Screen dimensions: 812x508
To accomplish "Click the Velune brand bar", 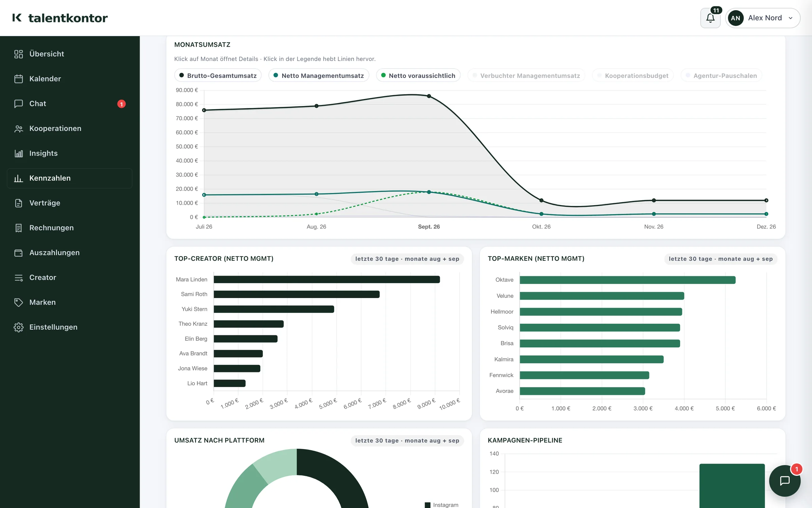I will (602, 296).
